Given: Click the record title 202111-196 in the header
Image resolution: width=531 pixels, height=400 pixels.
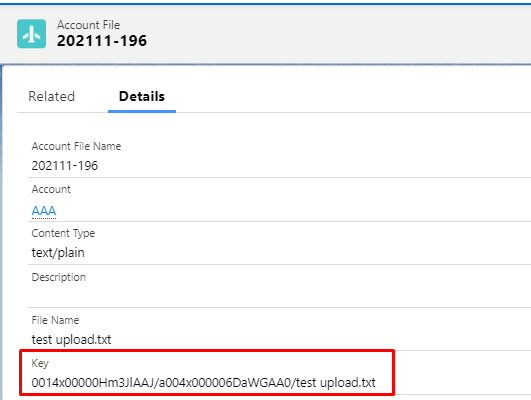Looking at the screenshot, I should [x=102, y=41].
